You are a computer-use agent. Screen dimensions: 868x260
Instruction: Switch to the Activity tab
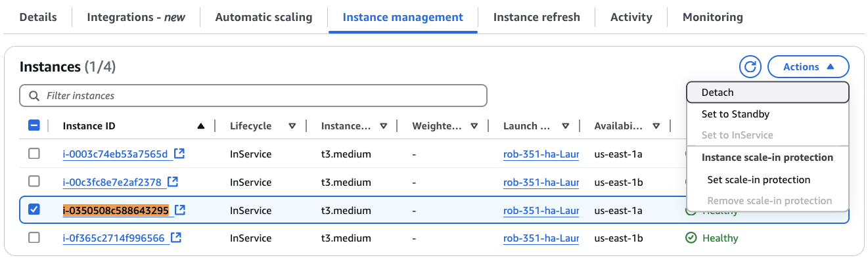tap(631, 17)
